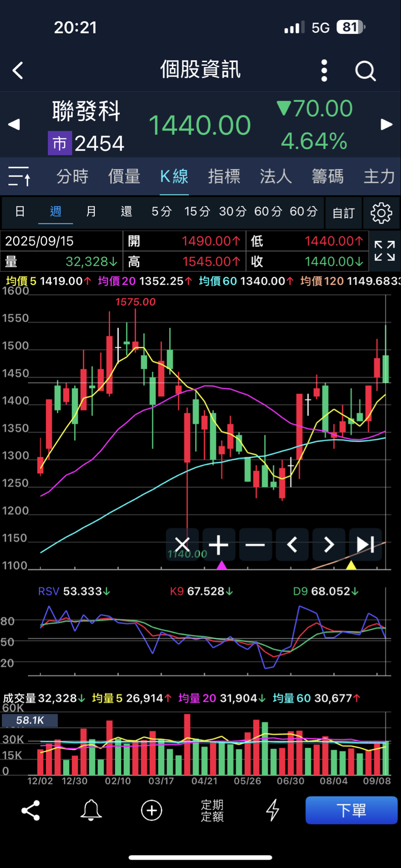Jump to latest candle
This screenshot has height=868, width=401.
pyautogui.click(x=365, y=545)
